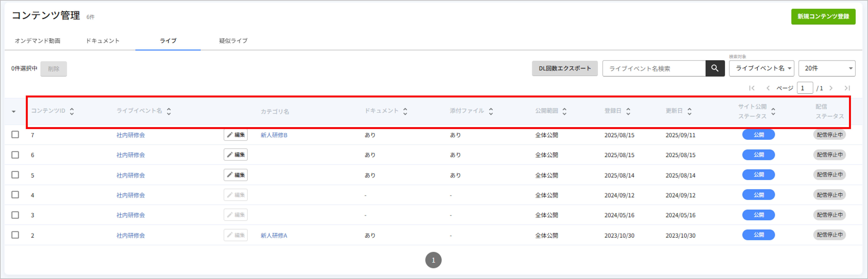The image size is (868, 279).
Task: Sort by コンテンツID column arrows
Action: click(72, 111)
